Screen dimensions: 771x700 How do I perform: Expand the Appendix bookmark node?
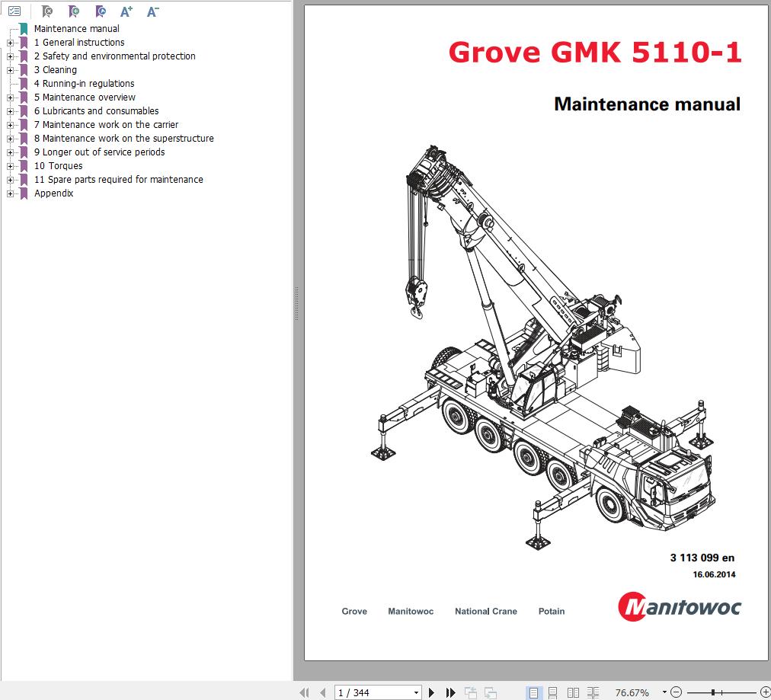click(x=11, y=193)
